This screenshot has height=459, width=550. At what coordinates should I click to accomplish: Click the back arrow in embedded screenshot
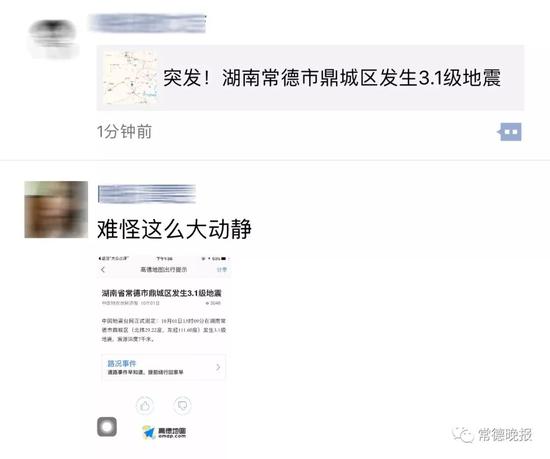103,270
